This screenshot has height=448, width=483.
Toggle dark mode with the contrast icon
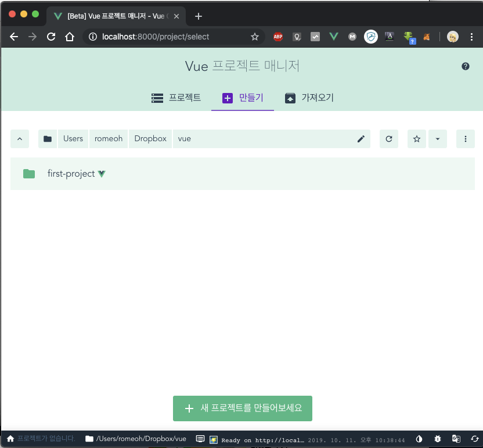419,439
